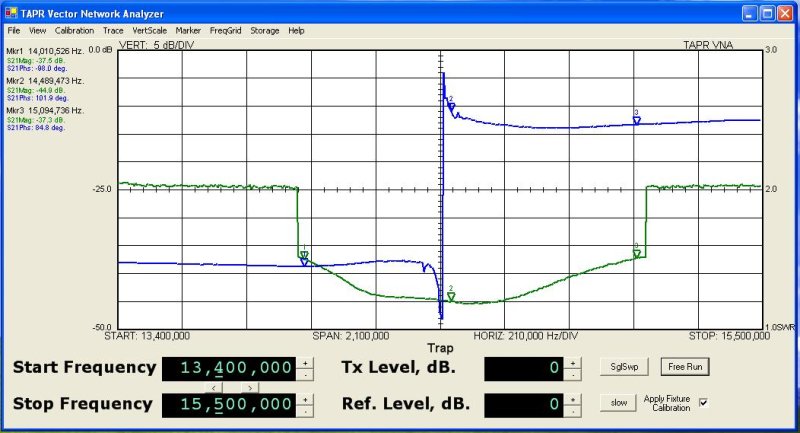This screenshot has width=800, height=433.
Task: Decrease Ref. Level with minus stepper
Action: tap(572, 411)
